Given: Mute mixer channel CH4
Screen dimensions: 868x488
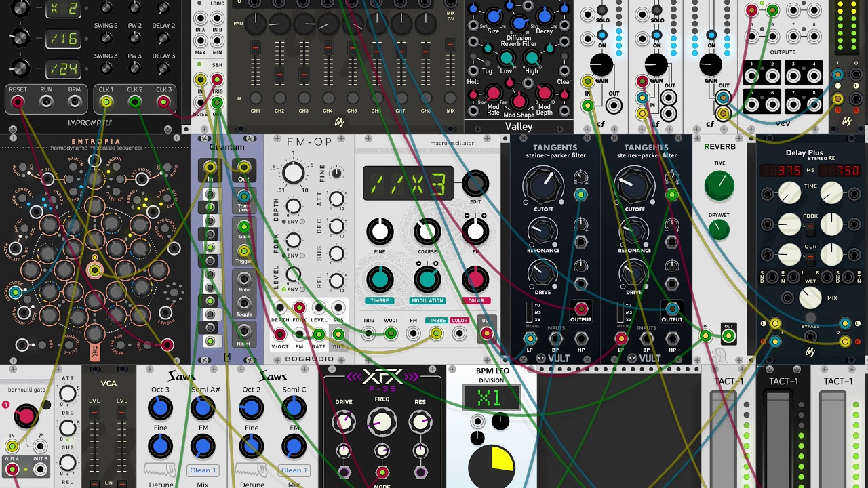Looking at the screenshot, I should pyautogui.click(x=328, y=98).
